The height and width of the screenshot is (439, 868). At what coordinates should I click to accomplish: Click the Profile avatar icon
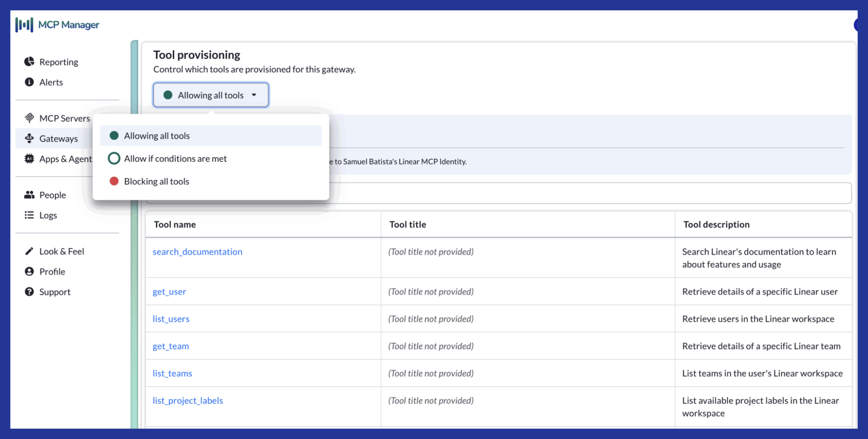click(28, 271)
